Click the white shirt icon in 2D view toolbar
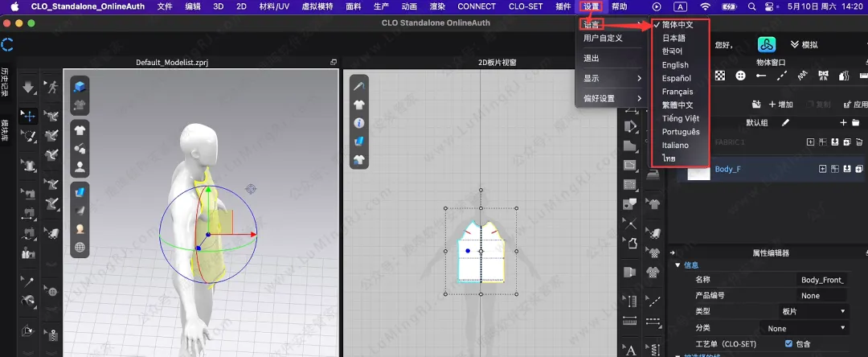Screen dimensions: 868x357 point(359,105)
